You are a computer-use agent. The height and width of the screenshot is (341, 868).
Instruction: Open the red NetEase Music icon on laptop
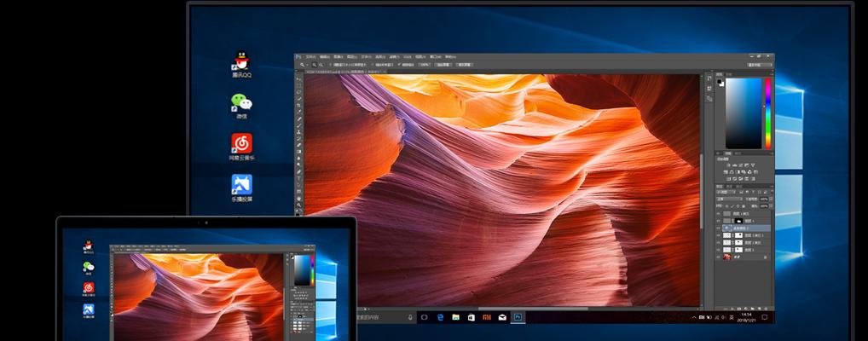point(88,289)
